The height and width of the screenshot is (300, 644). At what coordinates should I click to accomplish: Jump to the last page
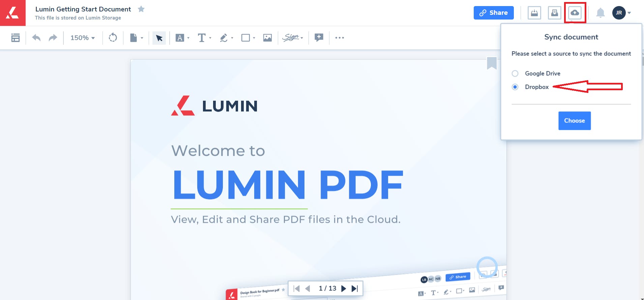click(355, 289)
